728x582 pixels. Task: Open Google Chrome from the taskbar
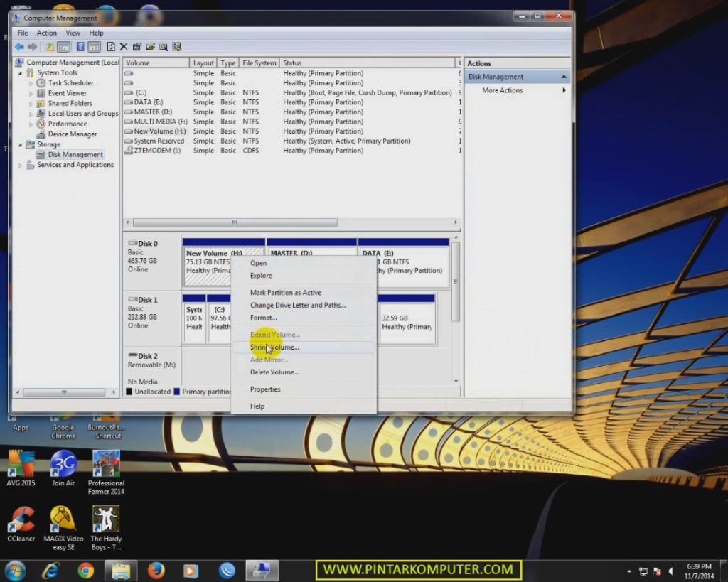coord(85,571)
